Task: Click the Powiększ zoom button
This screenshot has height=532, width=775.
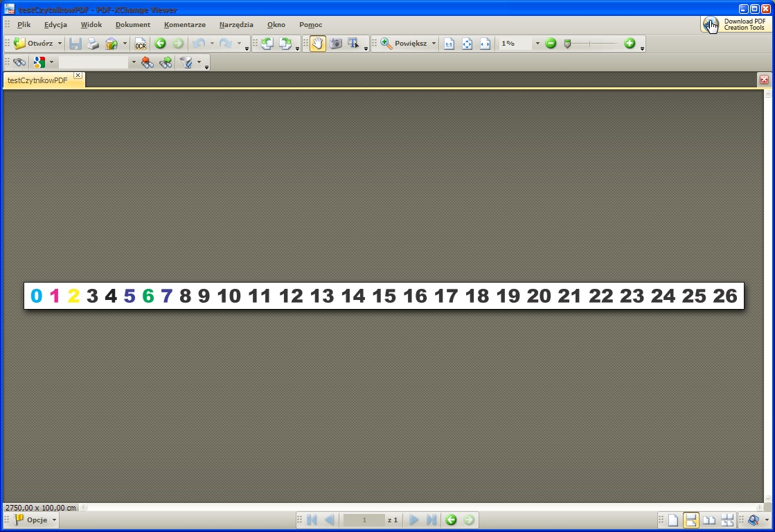Action: pyautogui.click(x=410, y=44)
